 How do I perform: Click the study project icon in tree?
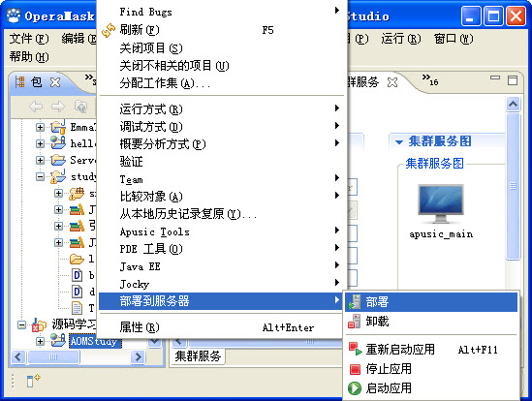[x=58, y=176]
